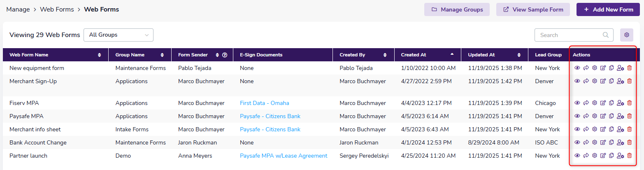Share the Merchant Sign-Up form
Screen dimensions: 644x170
tap(586, 81)
